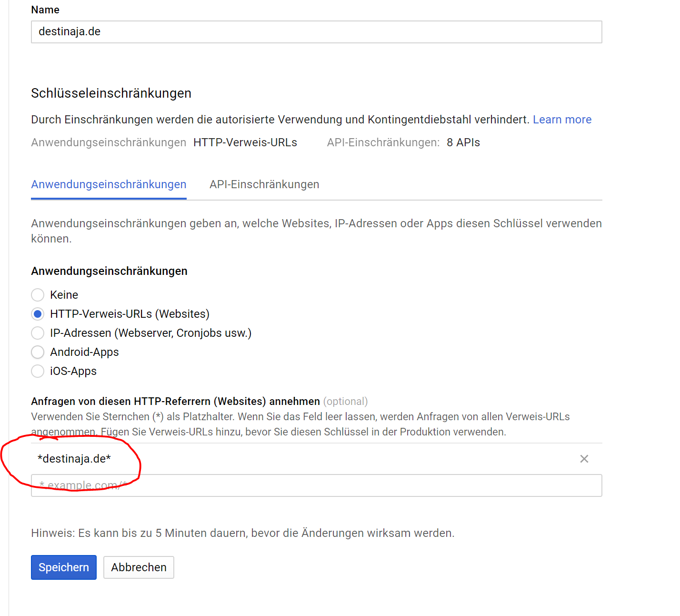Click the Schlüsseleinschränkungen heading
The height and width of the screenshot is (616, 680).
[x=111, y=93]
